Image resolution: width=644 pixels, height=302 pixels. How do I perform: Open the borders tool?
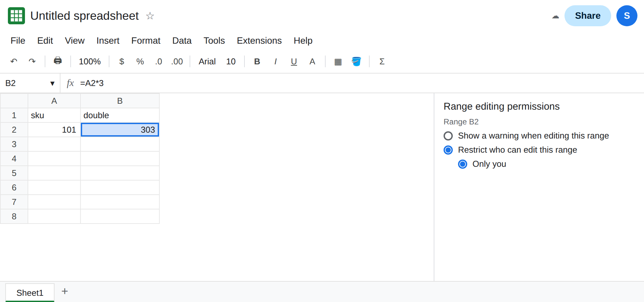(x=338, y=62)
